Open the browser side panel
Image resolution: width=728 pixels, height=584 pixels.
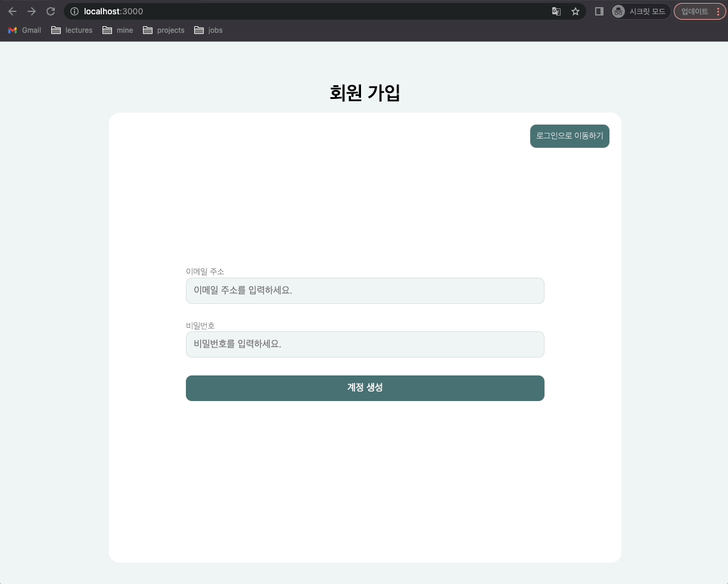coord(599,11)
